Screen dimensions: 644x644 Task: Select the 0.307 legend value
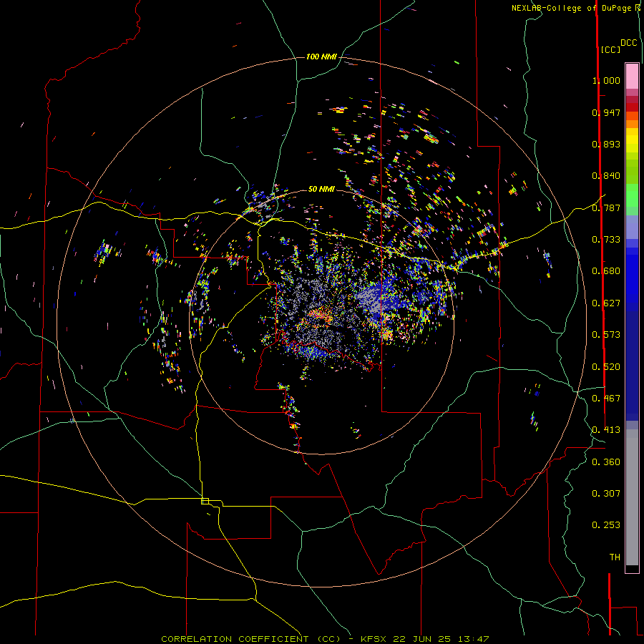[x=606, y=493]
